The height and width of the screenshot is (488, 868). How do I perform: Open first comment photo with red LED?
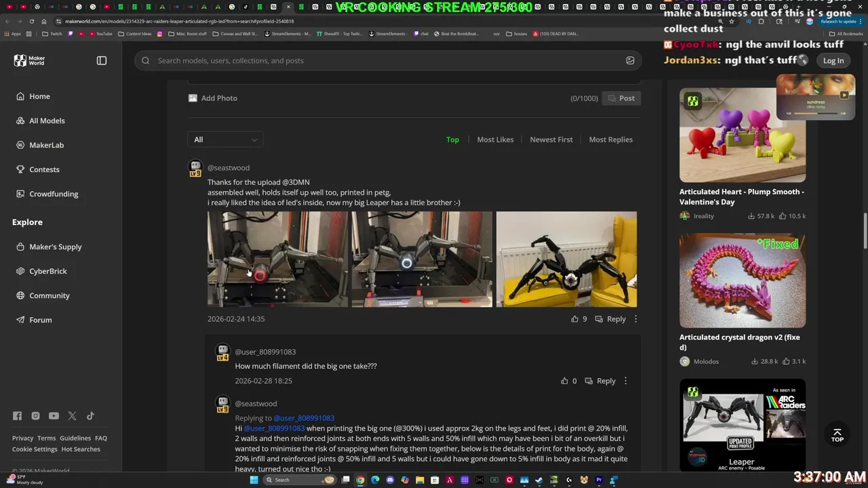(x=277, y=259)
